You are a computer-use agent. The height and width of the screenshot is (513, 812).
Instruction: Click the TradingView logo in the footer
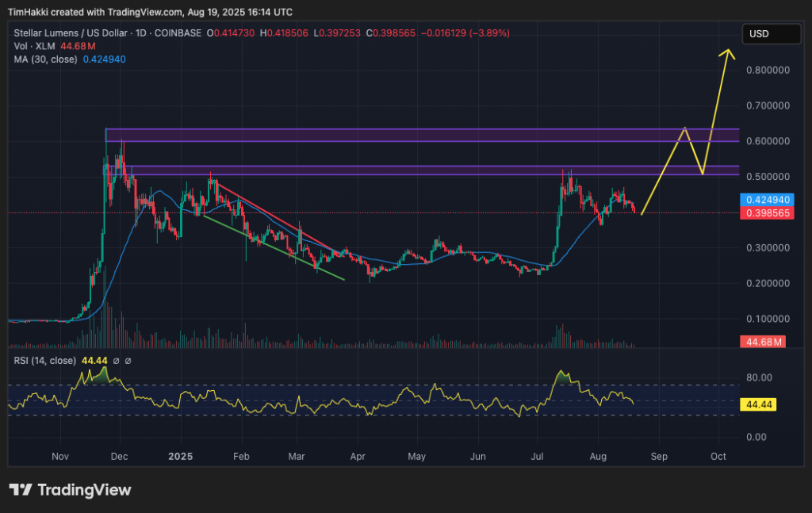click(x=70, y=489)
